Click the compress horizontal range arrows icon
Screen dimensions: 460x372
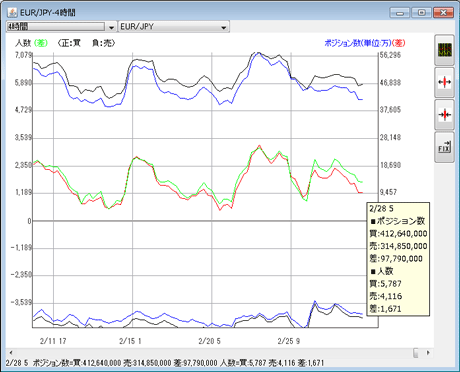444,114
